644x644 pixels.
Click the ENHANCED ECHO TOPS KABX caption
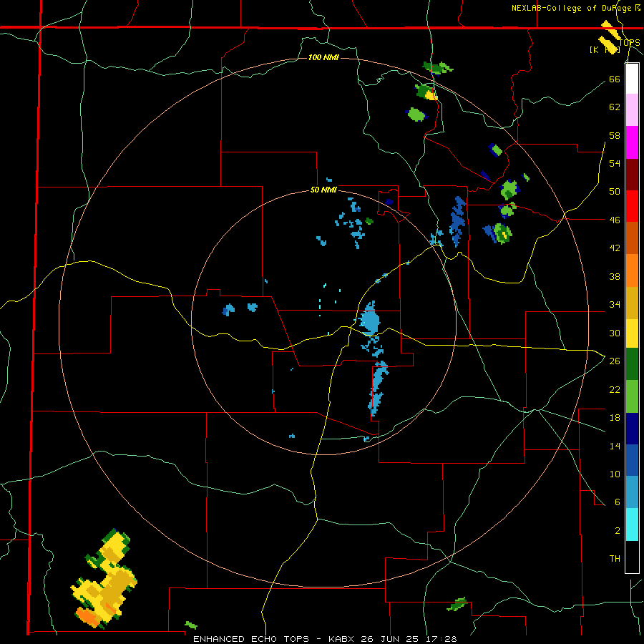[x=325, y=639]
